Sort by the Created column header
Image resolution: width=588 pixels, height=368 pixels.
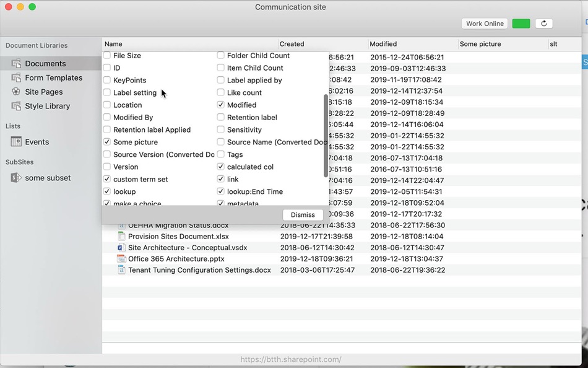pos(323,44)
